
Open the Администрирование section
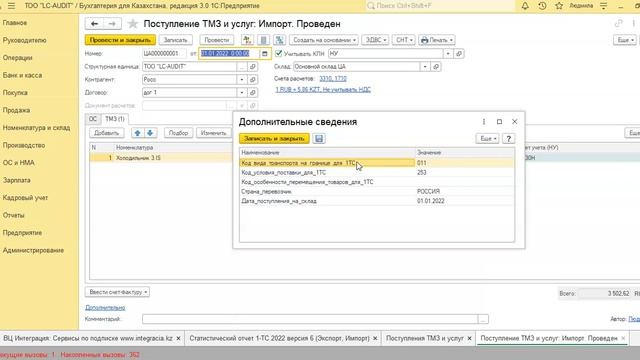point(33,250)
